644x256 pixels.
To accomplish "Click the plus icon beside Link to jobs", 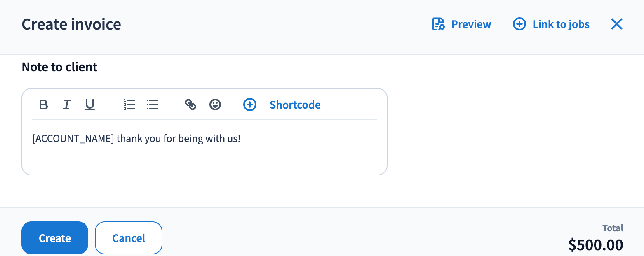I will [x=519, y=24].
